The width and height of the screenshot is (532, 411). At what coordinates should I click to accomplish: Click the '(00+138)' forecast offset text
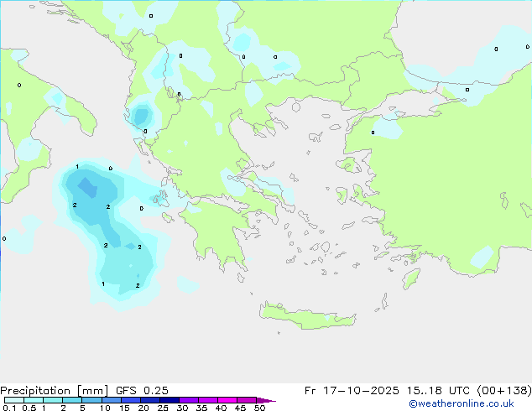(x=504, y=391)
